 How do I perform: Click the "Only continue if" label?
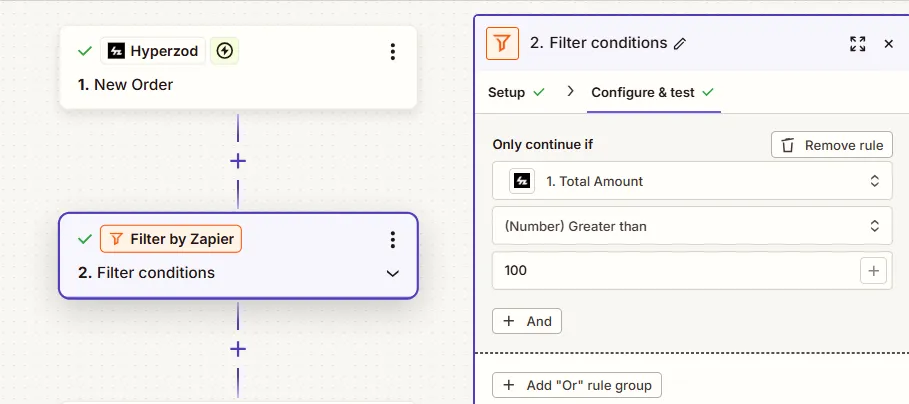543,144
